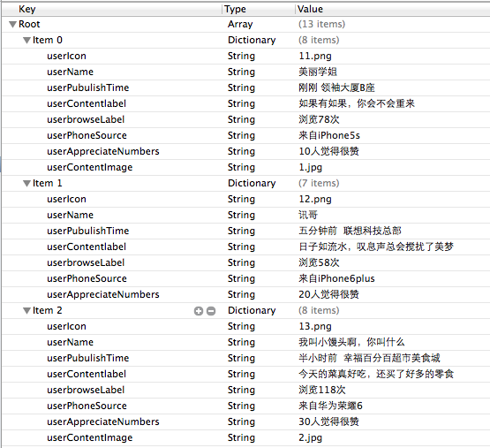Collapse Item 0 disclosure triangle
490x448 pixels.
(x=26, y=41)
